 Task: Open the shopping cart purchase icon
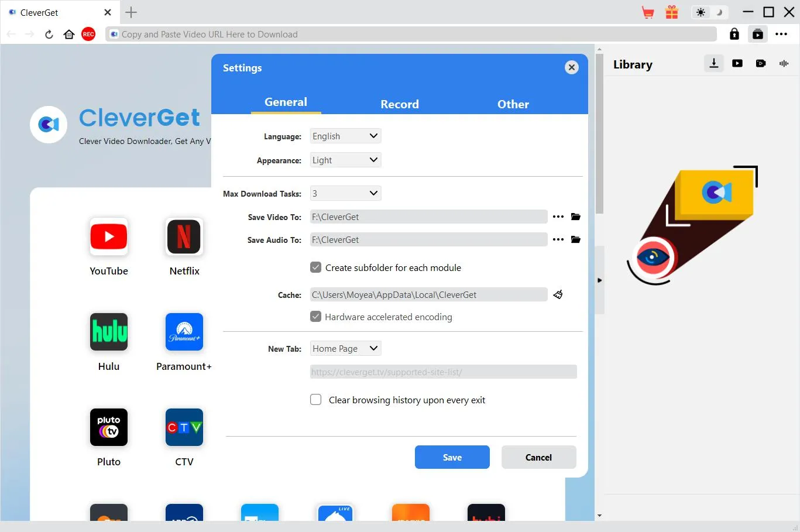pyautogui.click(x=648, y=12)
